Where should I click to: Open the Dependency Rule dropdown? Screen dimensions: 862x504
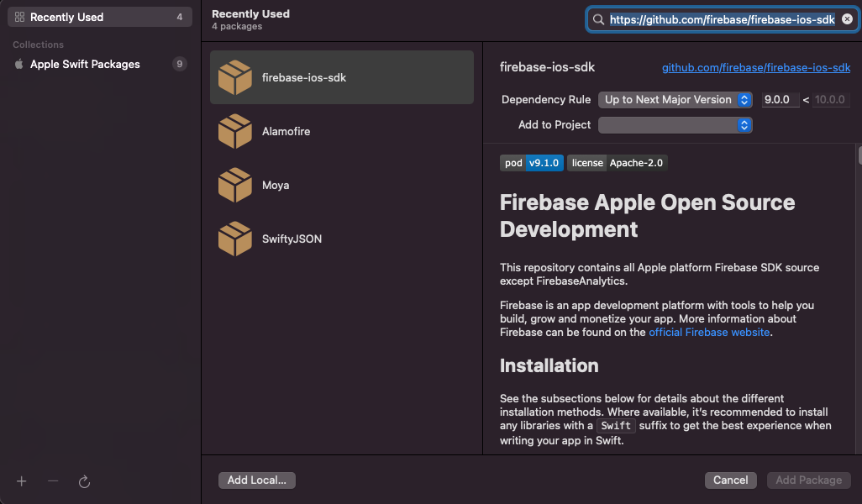coord(675,99)
